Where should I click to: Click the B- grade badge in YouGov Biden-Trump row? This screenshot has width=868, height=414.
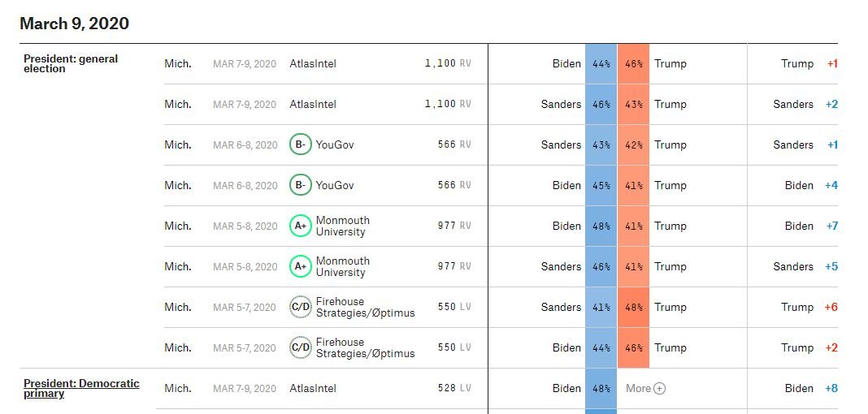pos(300,185)
